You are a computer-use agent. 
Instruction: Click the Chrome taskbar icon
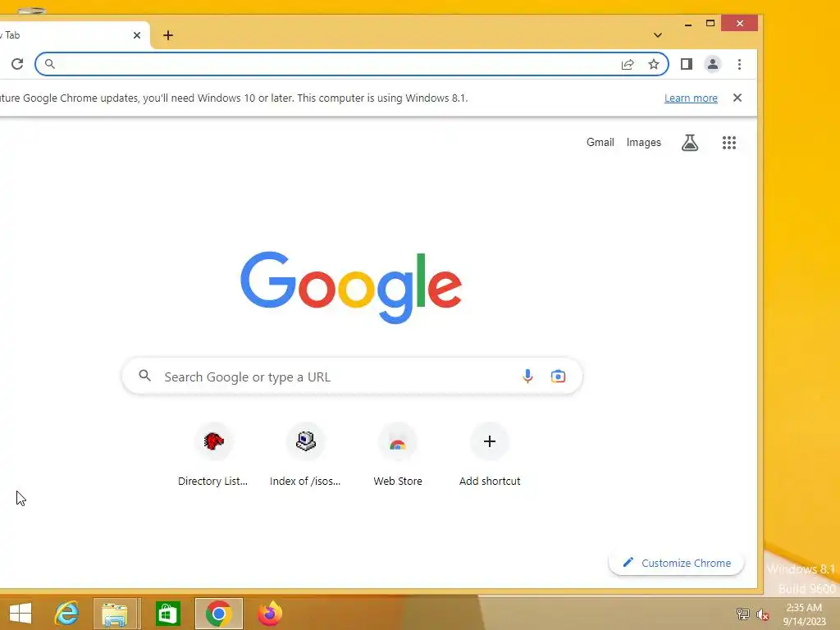click(x=218, y=614)
